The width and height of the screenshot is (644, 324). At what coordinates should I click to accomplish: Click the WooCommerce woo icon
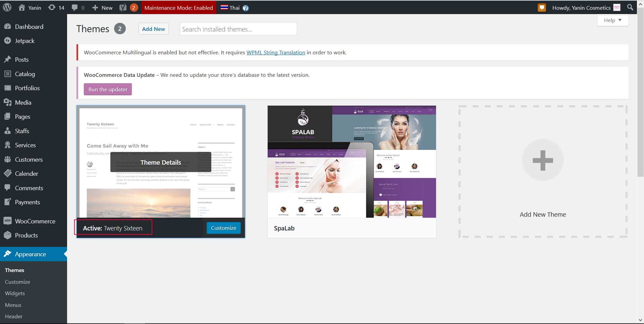point(7,221)
